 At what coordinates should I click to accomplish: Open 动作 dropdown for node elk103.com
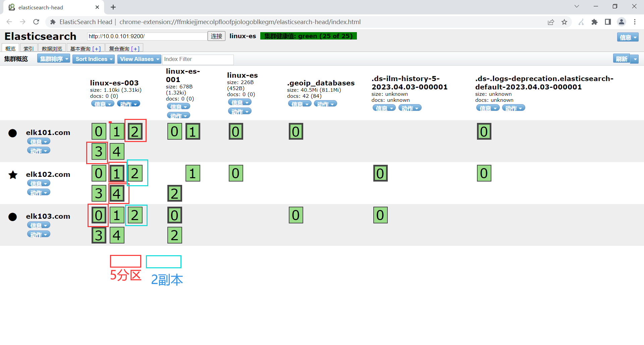tap(39, 234)
